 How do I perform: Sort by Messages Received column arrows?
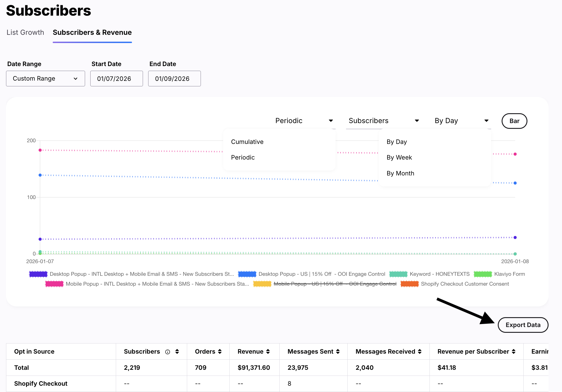[420, 352]
